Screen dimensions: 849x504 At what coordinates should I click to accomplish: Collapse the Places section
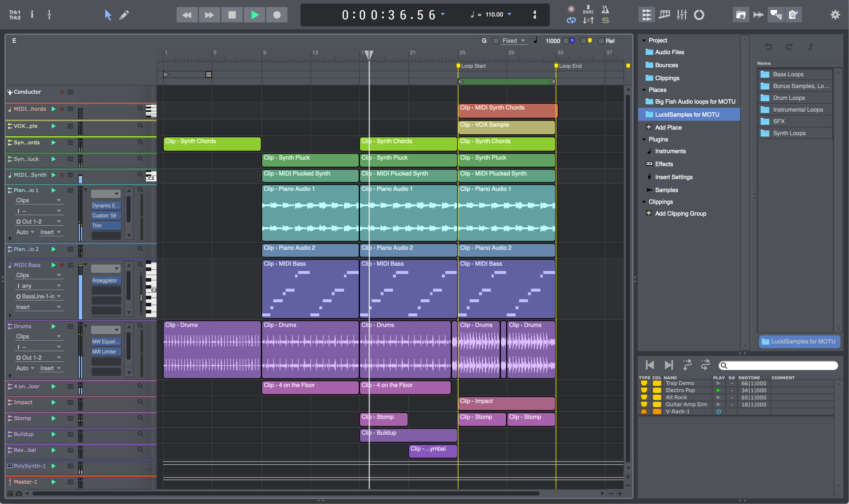coord(644,90)
